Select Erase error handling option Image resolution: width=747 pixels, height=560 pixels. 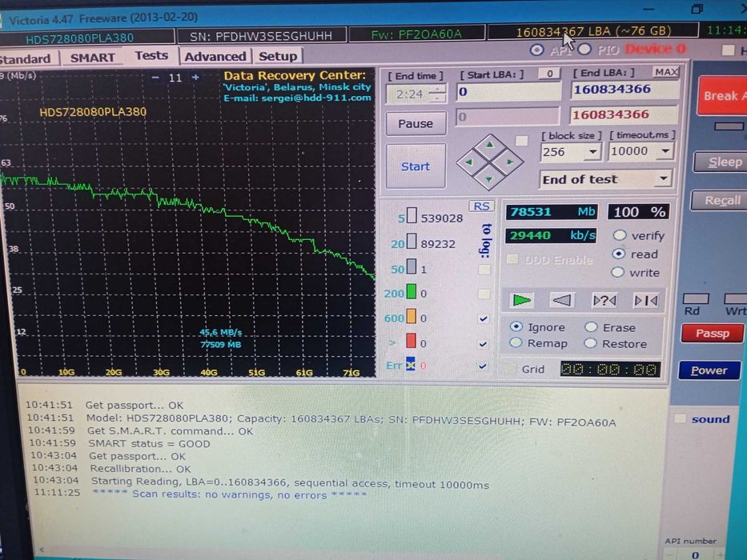(591, 326)
